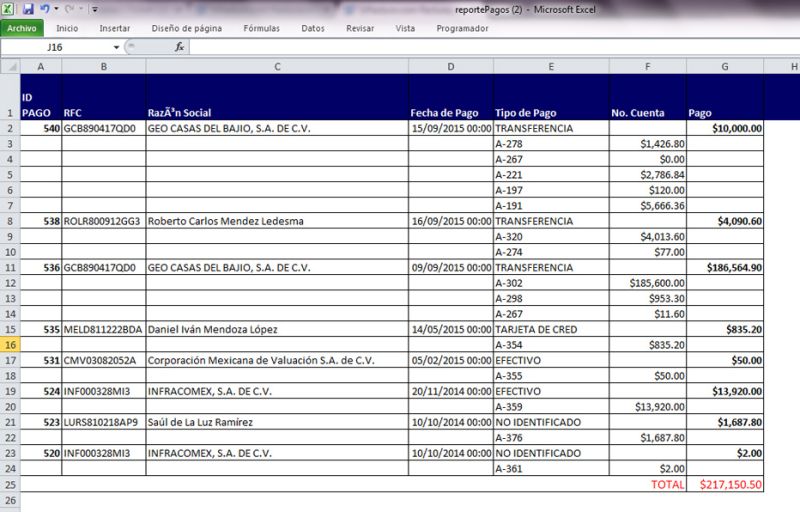Screen dimensions: 800x512
Task: Click the Save icon in quick access toolbar
Action: (x=29, y=9)
